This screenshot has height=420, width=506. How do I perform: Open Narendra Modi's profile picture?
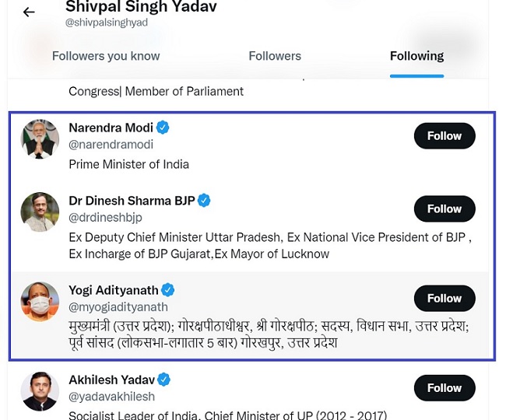40,139
